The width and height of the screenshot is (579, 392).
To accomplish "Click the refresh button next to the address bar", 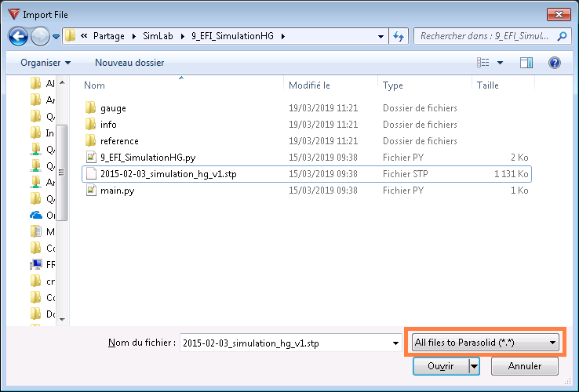I will (399, 36).
